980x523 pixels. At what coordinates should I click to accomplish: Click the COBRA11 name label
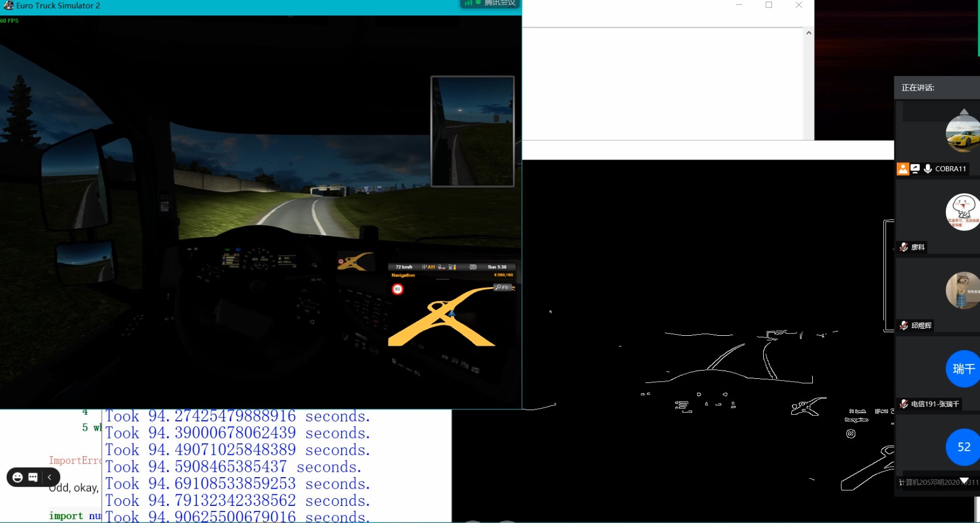[951, 169]
